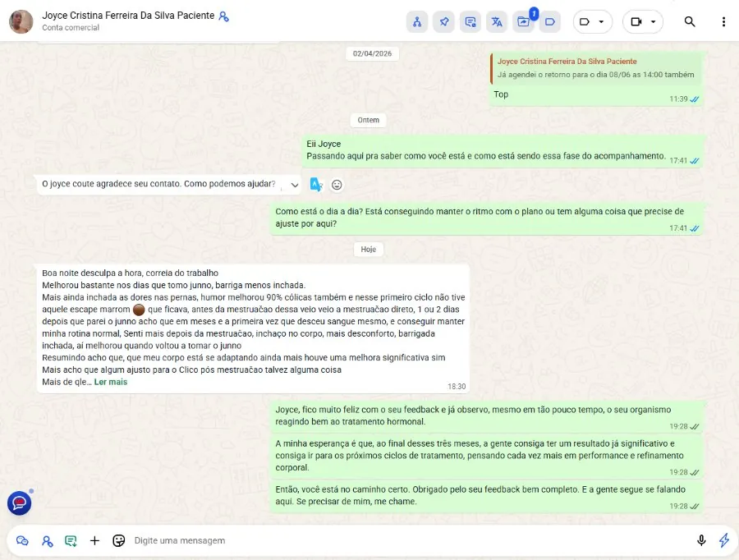The image size is (739, 560).
Task: Open the translate icon in the header
Action: tap(497, 21)
